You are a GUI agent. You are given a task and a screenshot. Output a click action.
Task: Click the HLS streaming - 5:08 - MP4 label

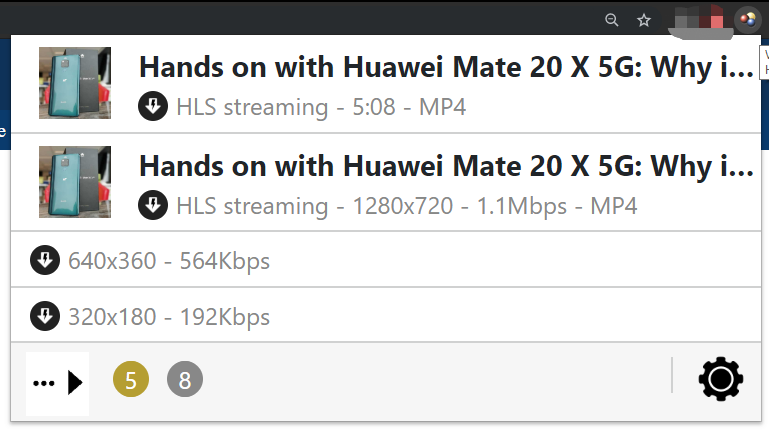(321, 107)
